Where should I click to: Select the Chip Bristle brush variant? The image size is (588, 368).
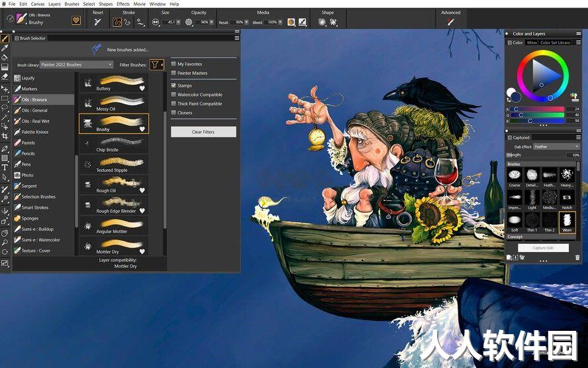click(x=114, y=145)
